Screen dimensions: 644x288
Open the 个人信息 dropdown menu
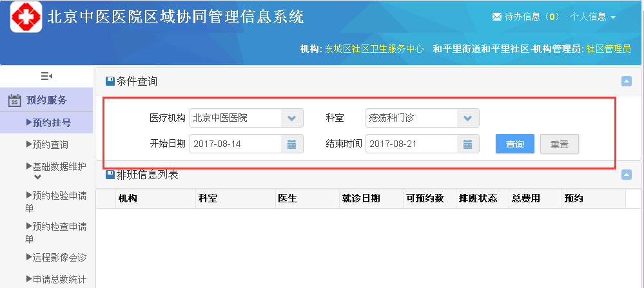tap(593, 17)
